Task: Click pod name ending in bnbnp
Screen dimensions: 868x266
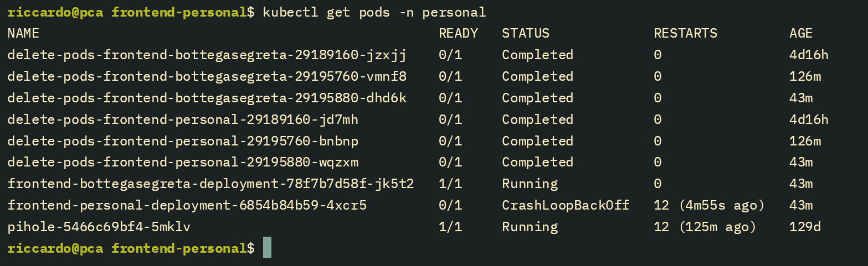Action: [183, 141]
